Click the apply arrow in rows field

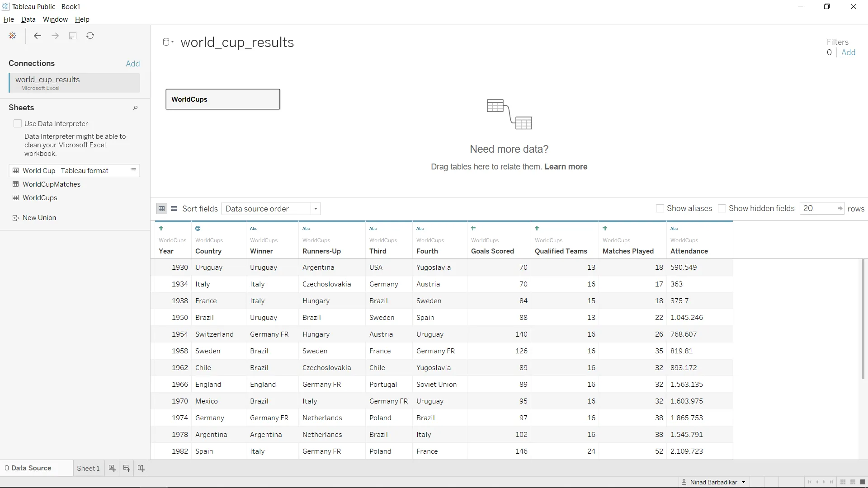(x=840, y=208)
